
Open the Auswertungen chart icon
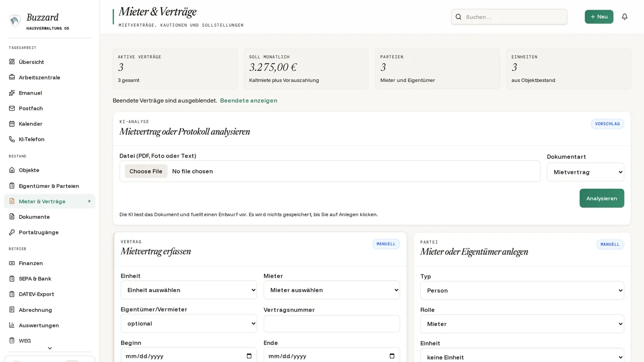point(12,325)
